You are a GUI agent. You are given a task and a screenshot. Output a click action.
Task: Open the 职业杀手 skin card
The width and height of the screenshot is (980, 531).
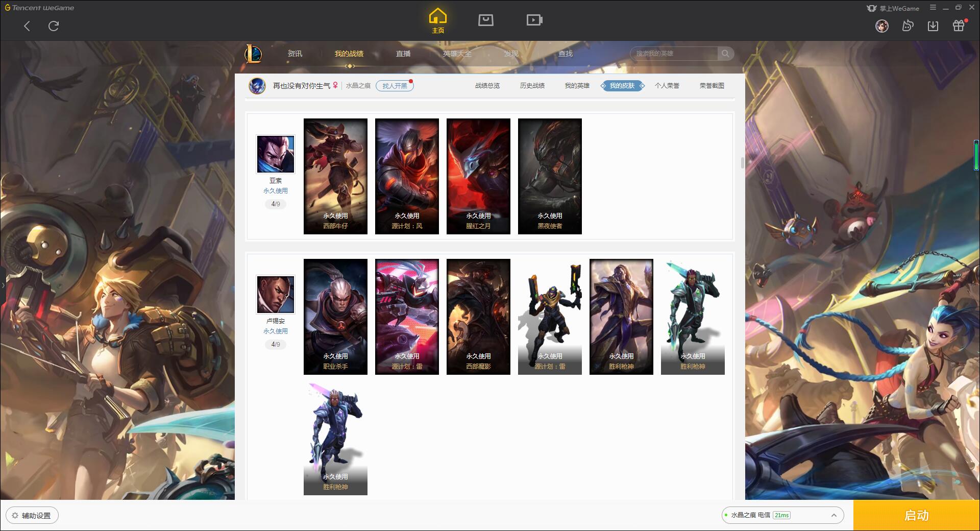(335, 317)
